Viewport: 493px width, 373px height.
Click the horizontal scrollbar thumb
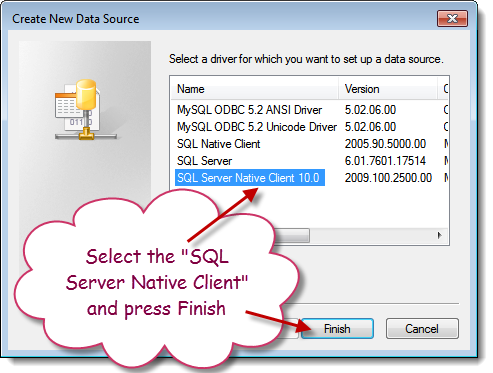291,235
